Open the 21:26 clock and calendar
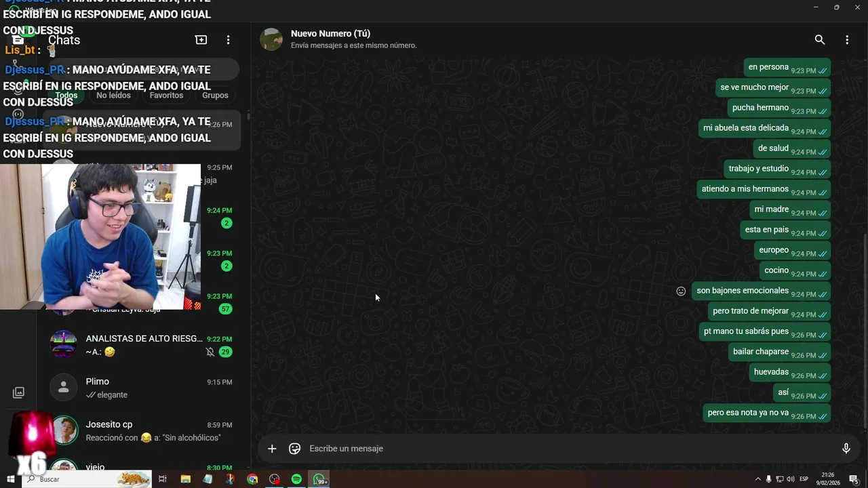 (829, 479)
